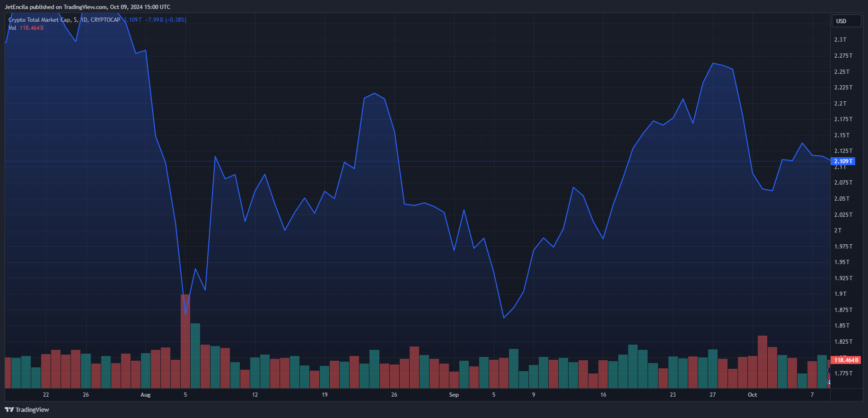Image resolution: width=868 pixels, height=418 pixels.
Task: Click the 2.3T price axis label
Action: click(841, 40)
